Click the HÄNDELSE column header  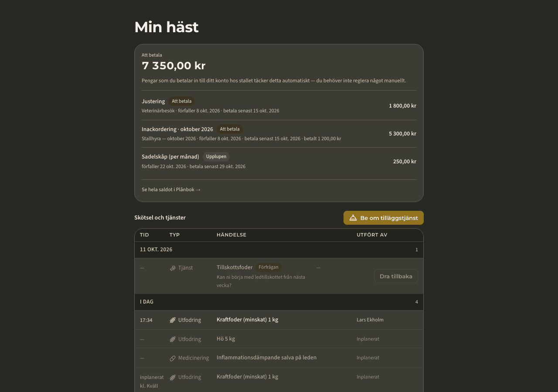point(231,235)
